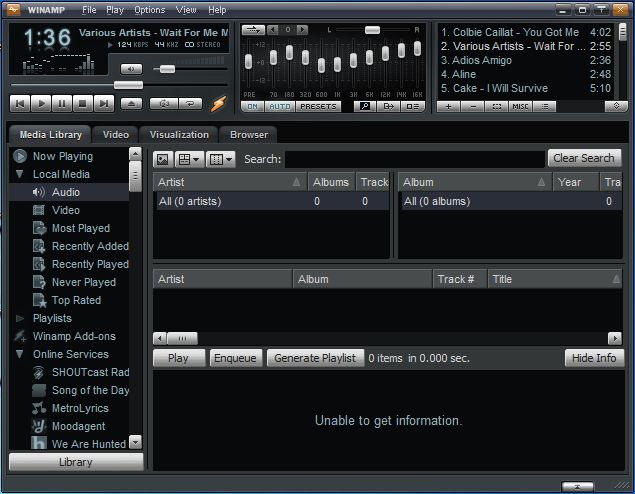The image size is (635, 494).
Task: Stop playback with the square Stop button
Action: (83, 104)
